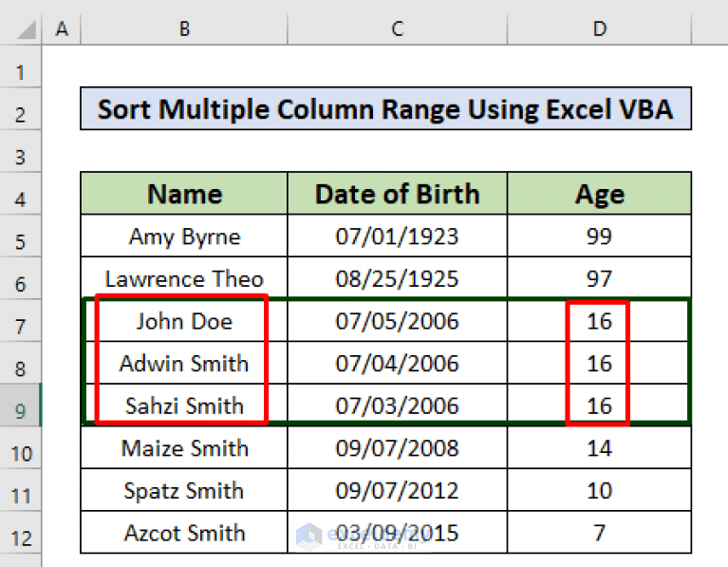Select column C header
The height and width of the screenshot is (567, 728).
pyautogui.click(x=398, y=29)
